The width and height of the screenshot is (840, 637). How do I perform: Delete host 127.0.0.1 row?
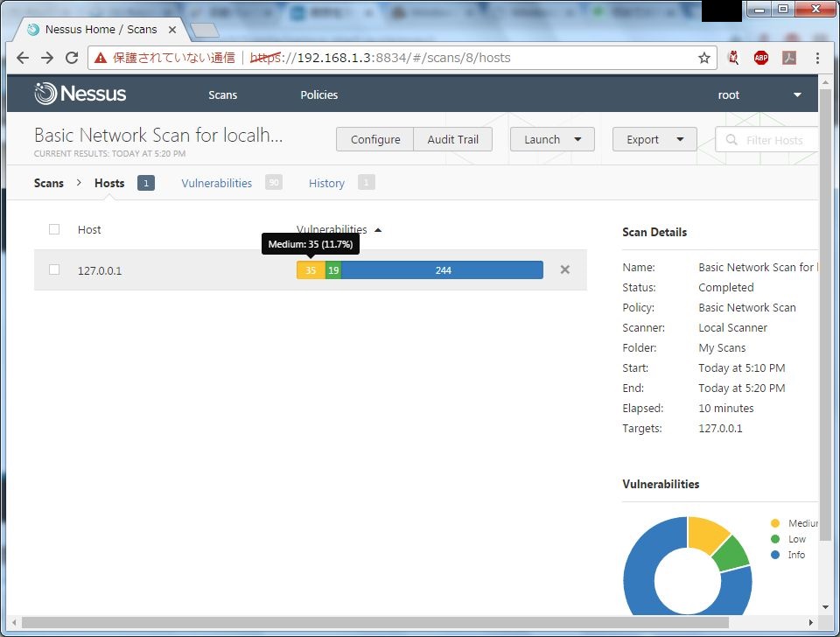(x=564, y=269)
